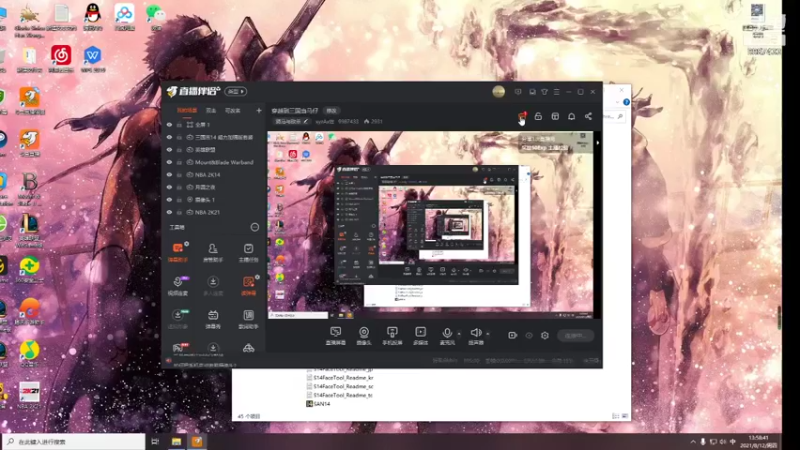This screenshot has width=800, height=450.
Task: Open the message bubble icon in title bar
Action: click(x=518, y=92)
